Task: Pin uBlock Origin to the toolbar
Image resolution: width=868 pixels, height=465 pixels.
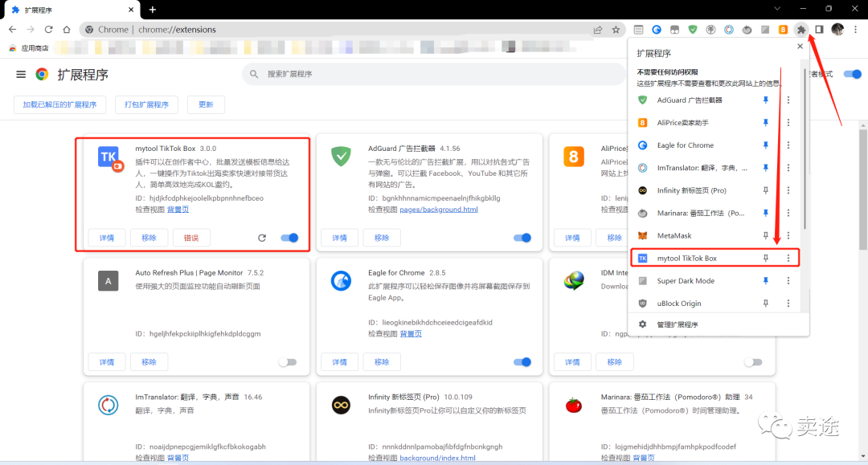Action: pyautogui.click(x=766, y=304)
